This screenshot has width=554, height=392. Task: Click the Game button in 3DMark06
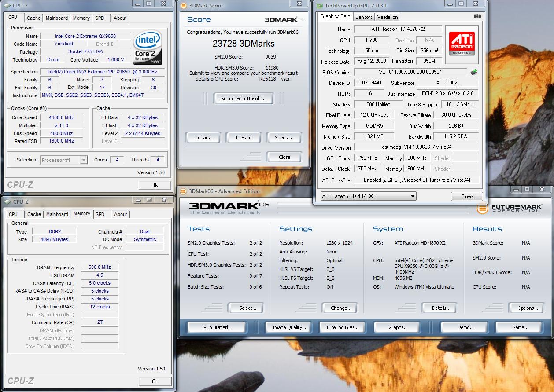[520, 327]
